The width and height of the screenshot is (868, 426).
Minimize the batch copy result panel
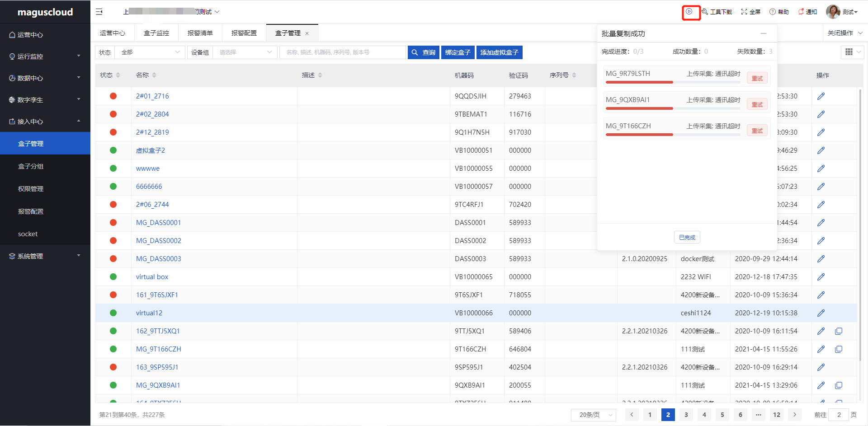coord(764,33)
